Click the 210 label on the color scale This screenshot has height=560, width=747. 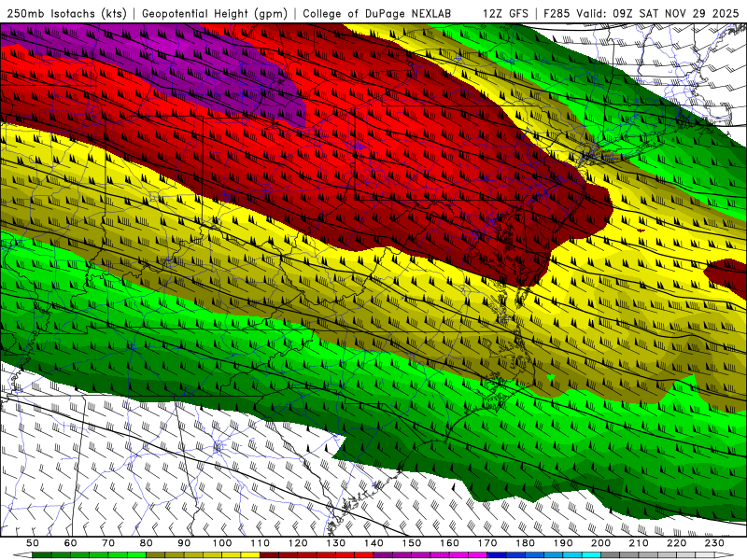point(639,543)
